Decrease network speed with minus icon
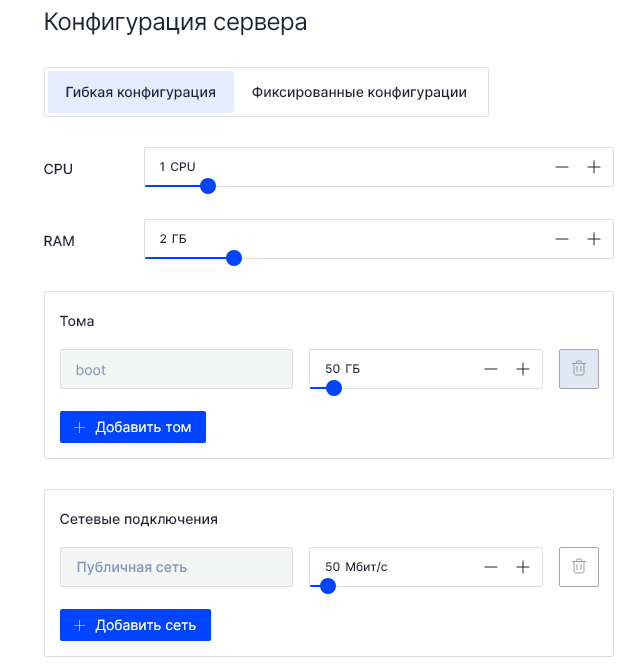The image size is (640, 669). point(491,567)
